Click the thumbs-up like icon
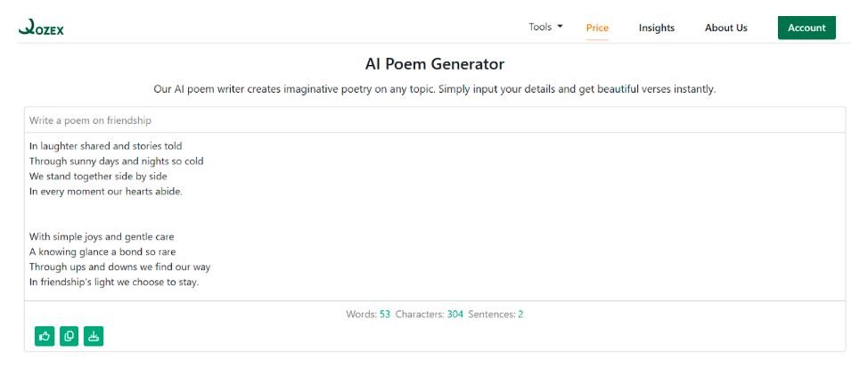The width and height of the screenshot is (868, 386). [x=45, y=336]
